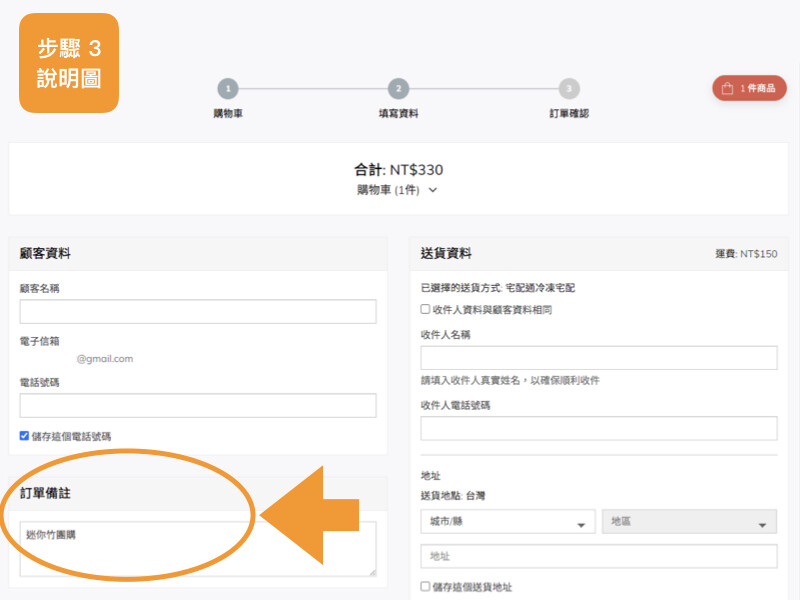Click the 收件人電話號碼 phone field
The height and width of the screenshot is (600, 800).
coord(598,428)
